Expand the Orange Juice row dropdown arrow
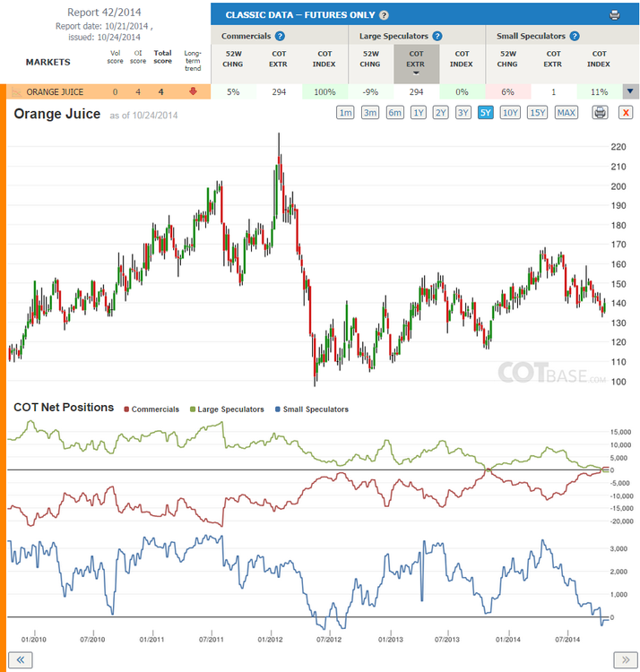 point(630,91)
